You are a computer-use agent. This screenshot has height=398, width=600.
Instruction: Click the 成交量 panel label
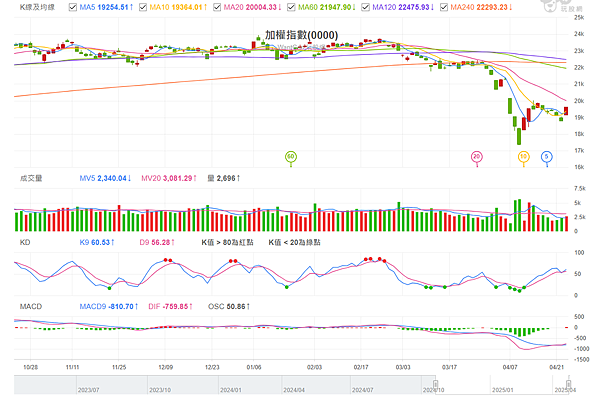(x=31, y=178)
